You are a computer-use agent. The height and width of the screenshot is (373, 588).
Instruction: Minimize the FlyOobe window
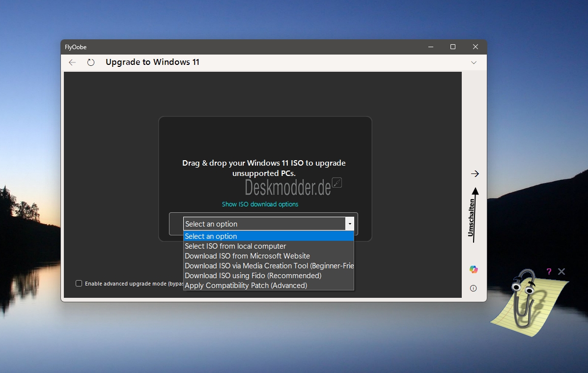point(431,47)
